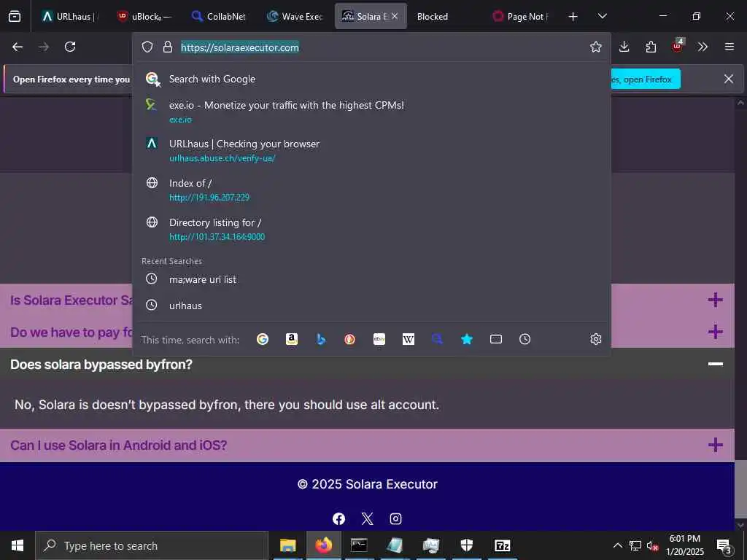Screen dimensions: 747x560
Task: Expand 'Can I use Solara in Android and iOS?'
Action: [x=368, y=446]
